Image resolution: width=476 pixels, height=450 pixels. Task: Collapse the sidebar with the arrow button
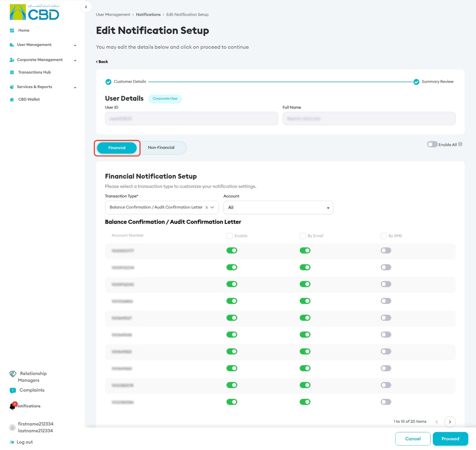coord(86,7)
